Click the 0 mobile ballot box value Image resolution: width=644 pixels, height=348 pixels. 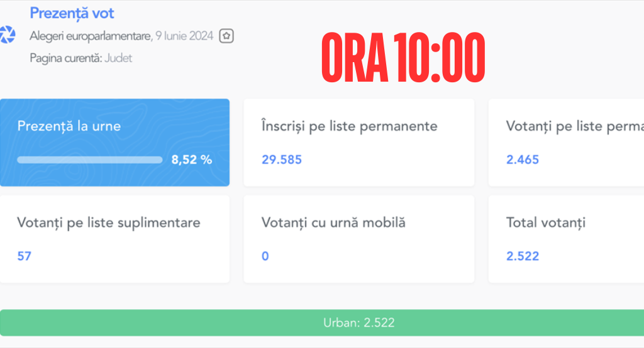[265, 256]
